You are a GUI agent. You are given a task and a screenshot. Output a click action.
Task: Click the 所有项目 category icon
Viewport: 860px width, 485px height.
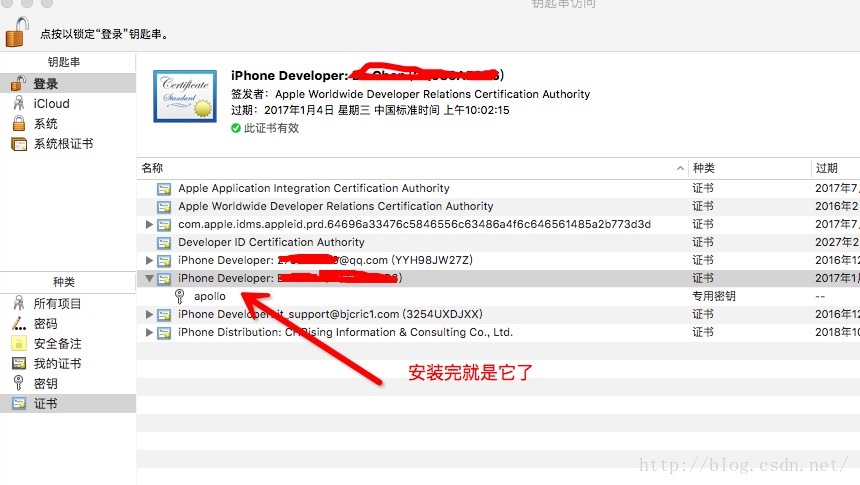click(19, 303)
